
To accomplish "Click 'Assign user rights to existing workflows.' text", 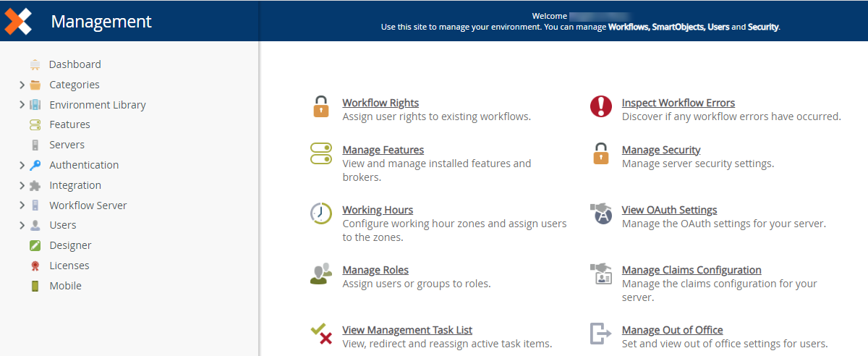I will pos(437,116).
